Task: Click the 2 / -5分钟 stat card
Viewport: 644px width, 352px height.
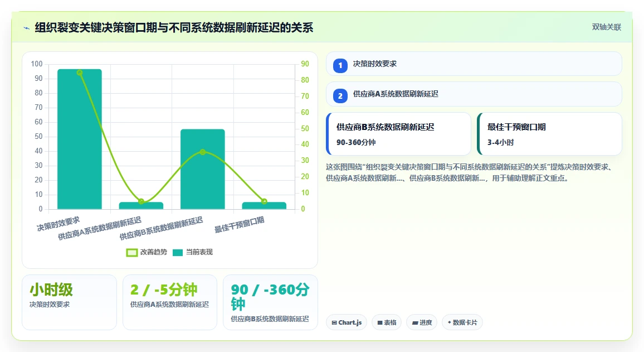Action: click(x=169, y=302)
